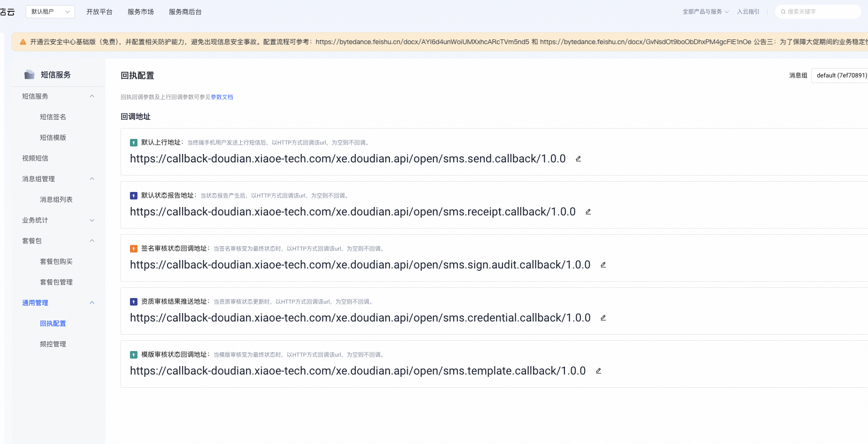Screen dimensions: 868x444
Task: Go to 开放平台 in top navigation
Action: click(x=99, y=12)
